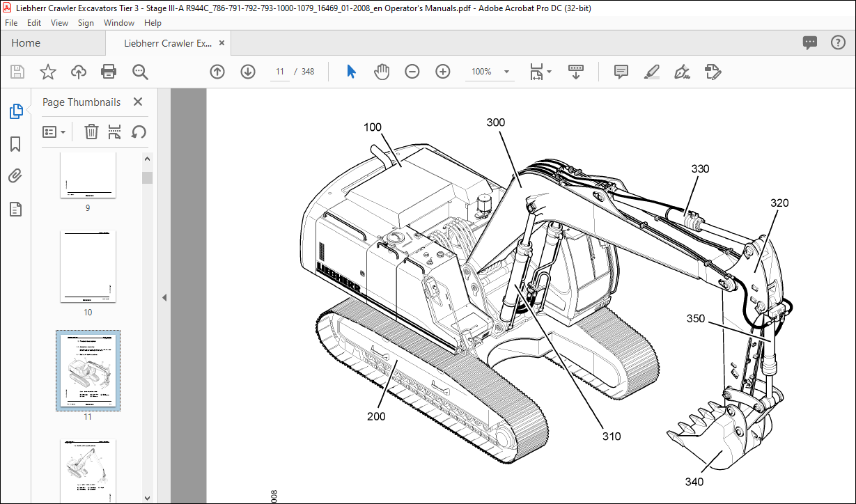Open the Attachments paperclip panel
The width and height of the screenshot is (856, 504).
[15, 176]
